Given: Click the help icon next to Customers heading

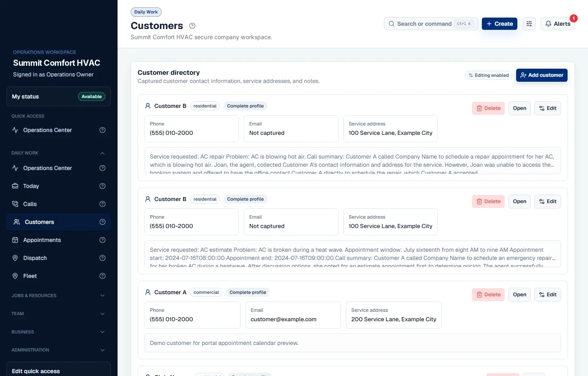Looking at the screenshot, I should 192,26.
